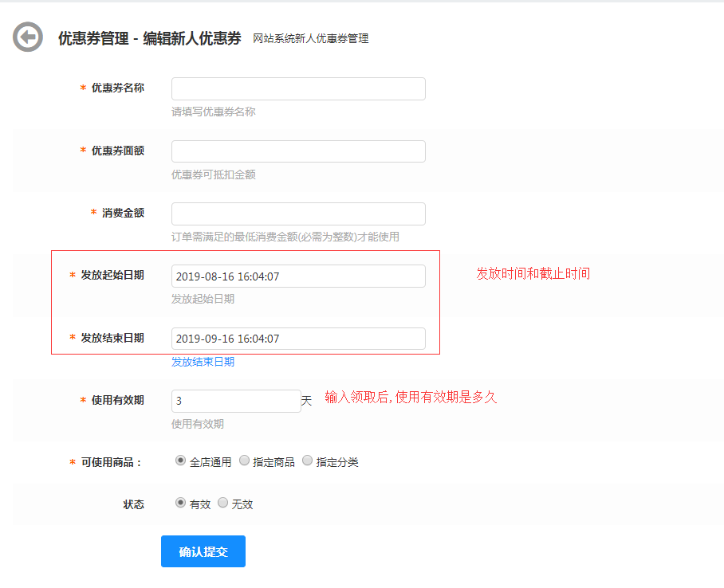Set status to 无效

[x=222, y=503]
